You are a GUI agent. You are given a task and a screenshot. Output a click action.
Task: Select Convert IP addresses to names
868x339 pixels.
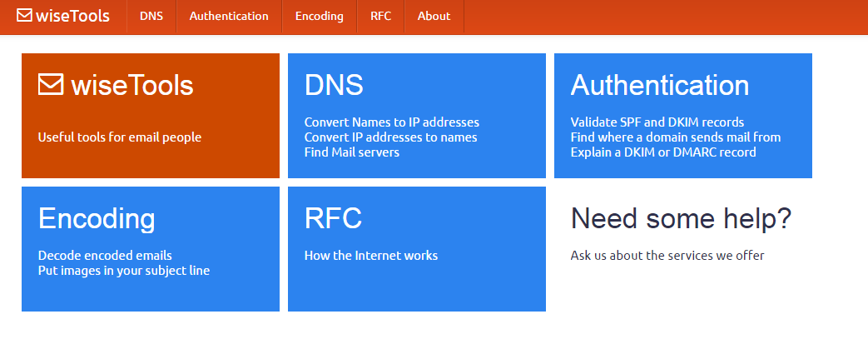point(391,137)
